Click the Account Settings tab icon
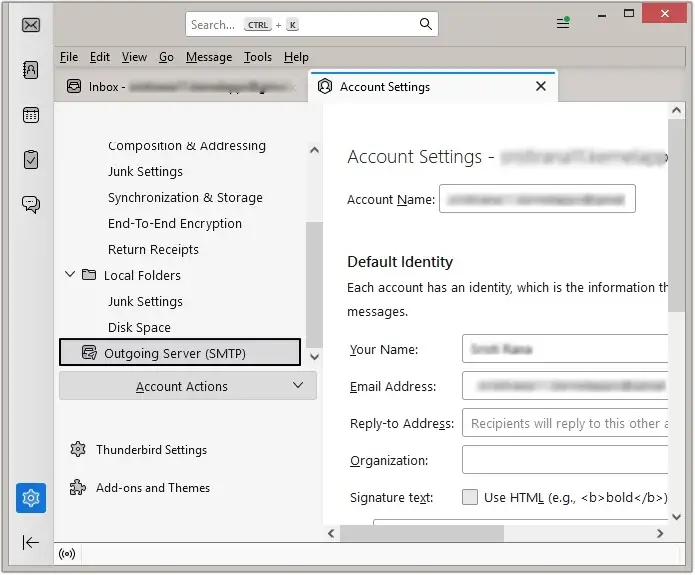 325,86
